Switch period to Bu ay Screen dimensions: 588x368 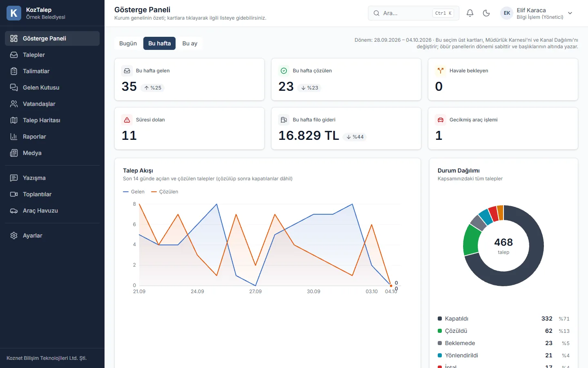pyautogui.click(x=190, y=43)
